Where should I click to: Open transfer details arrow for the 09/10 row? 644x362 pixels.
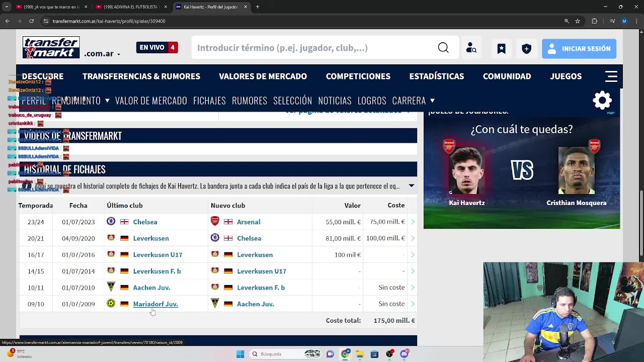413,304
